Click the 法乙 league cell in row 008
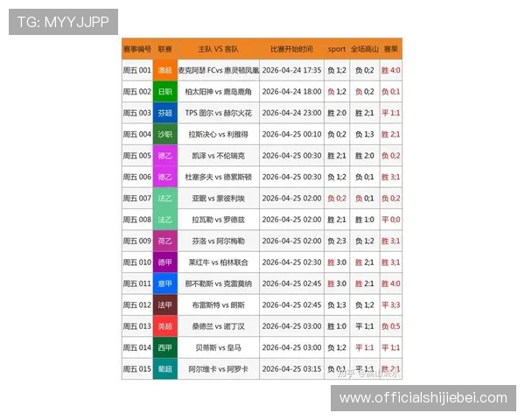 165,220
